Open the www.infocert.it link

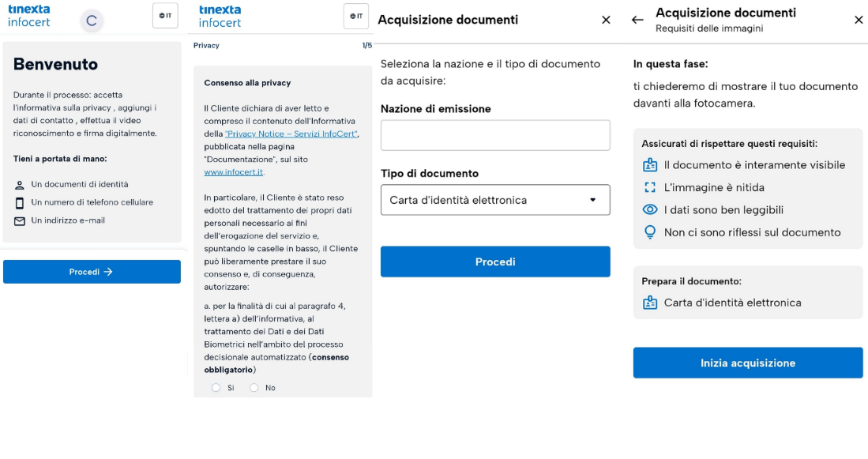pos(234,172)
